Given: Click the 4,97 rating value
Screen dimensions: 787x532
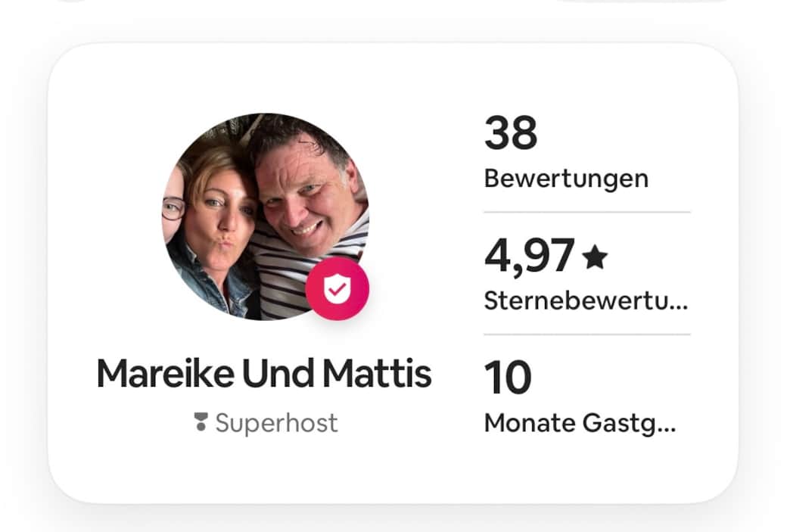Looking at the screenshot, I should (529, 256).
